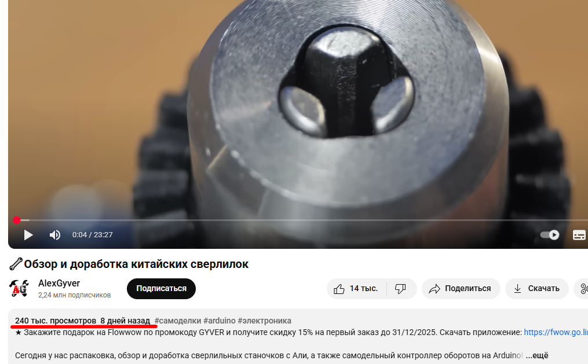Open the clip scissors button

point(582,289)
